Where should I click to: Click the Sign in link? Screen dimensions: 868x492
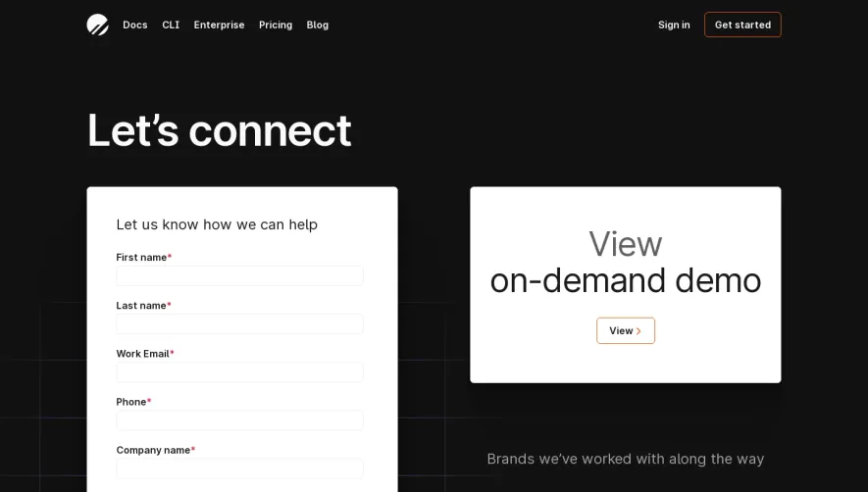tap(674, 25)
